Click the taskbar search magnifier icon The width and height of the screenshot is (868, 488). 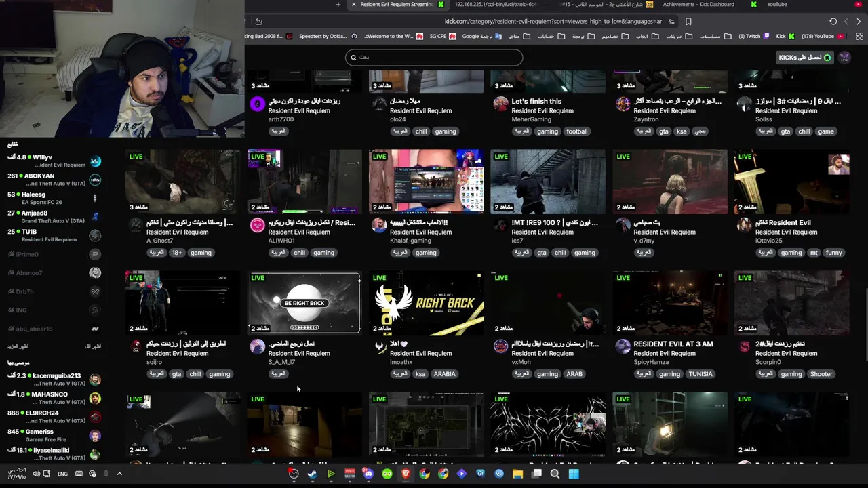pyautogui.click(x=555, y=474)
